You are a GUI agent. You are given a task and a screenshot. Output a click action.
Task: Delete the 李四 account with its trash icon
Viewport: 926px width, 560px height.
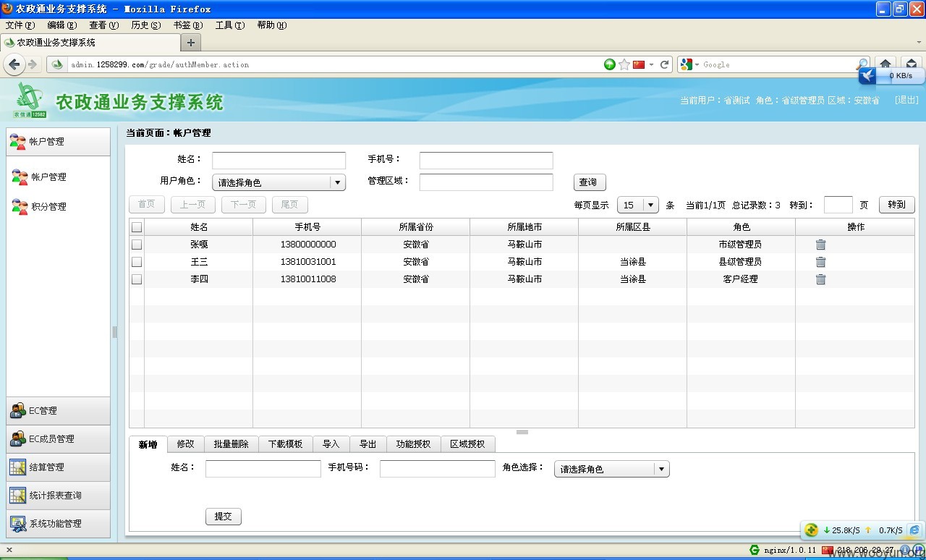(x=820, y=279)
